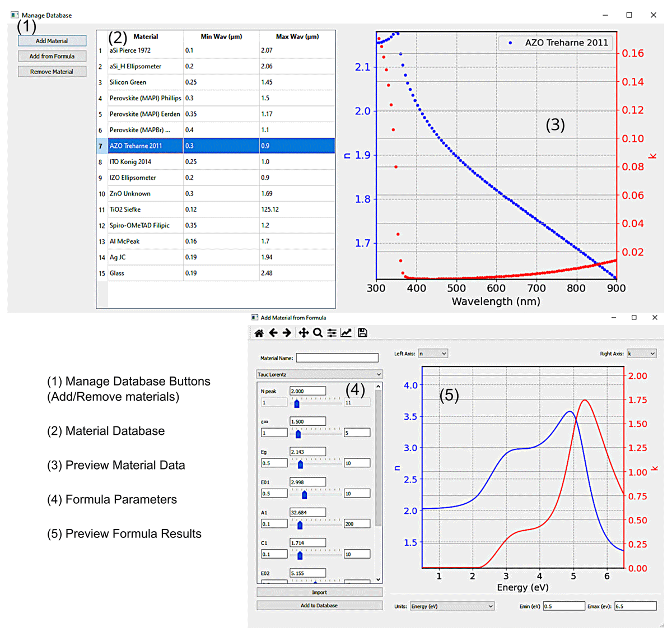
Task: Click the Emin (eV) input field
Action: (563, 606)
